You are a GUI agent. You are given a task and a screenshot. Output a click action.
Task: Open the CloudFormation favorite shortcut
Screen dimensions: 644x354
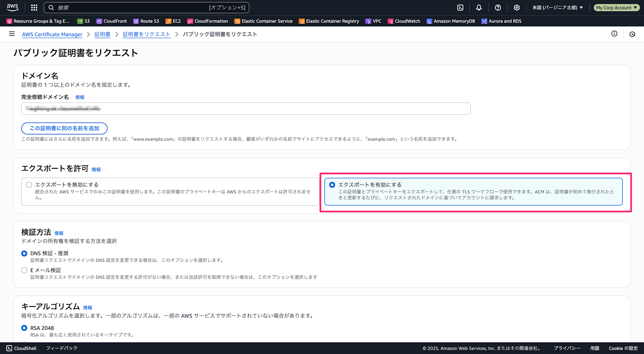(208, 21)
